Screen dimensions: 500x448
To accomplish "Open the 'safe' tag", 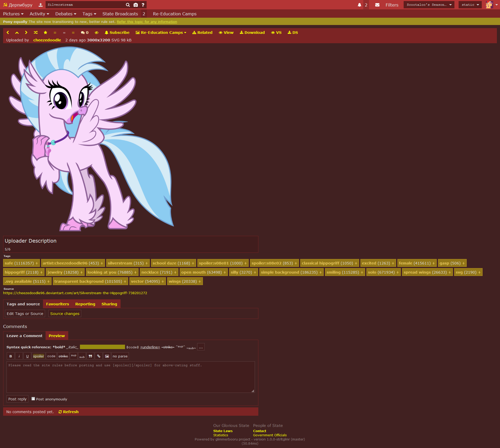I will coord(9,263).
